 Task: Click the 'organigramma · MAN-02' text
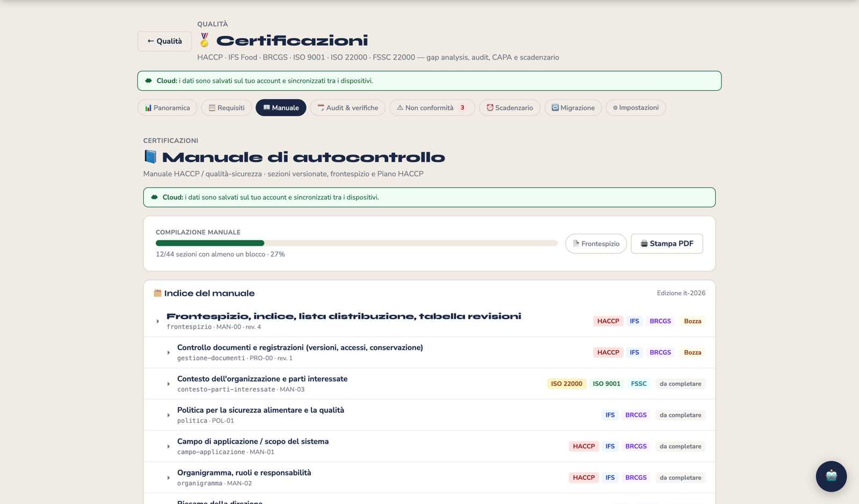tap(214, 484)
